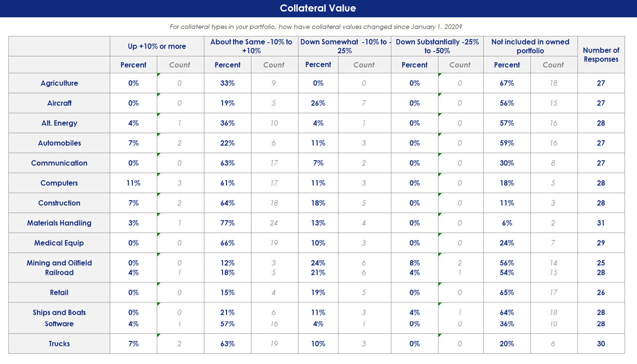This screenshot has width=637, height=364.
Task: Click the Trucks row label
Action: coord(59,344)
